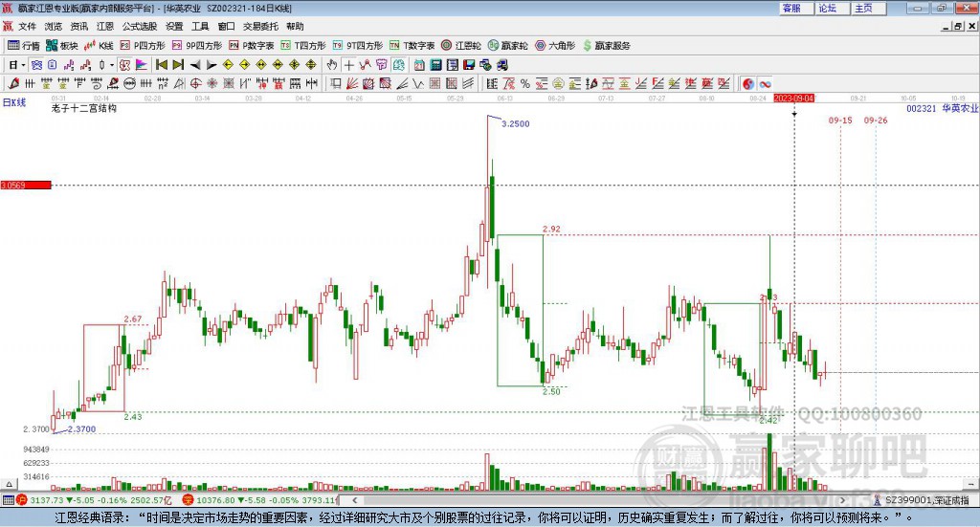Viewport: 980px width, 527px height.
Task: Select the red target circle tool
Action: 195,83
